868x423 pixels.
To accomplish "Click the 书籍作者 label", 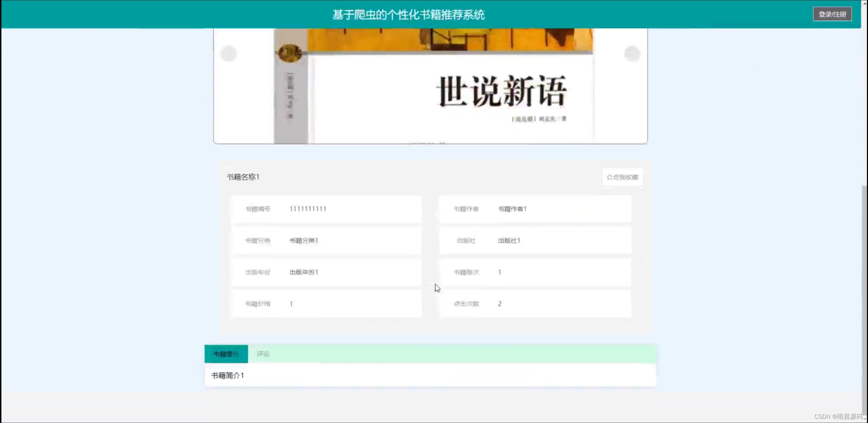I will point(466,209).
